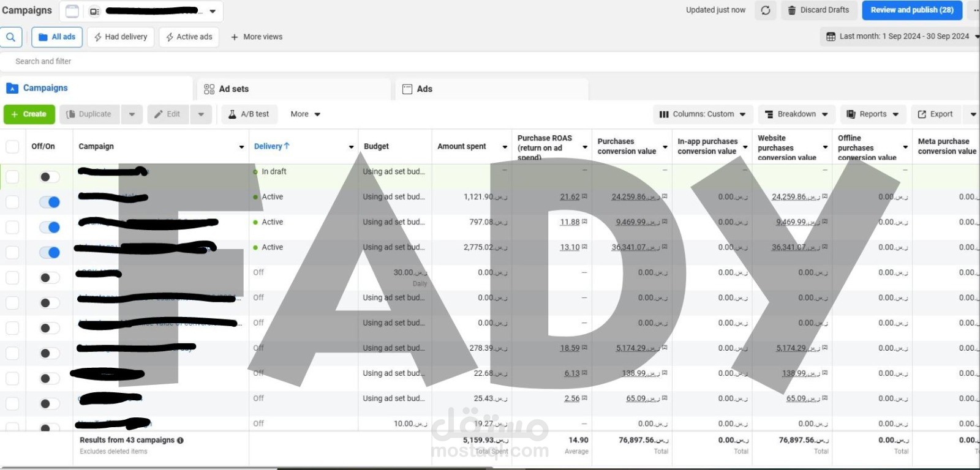Click the In draft delivery status
980x470 pixels.
click(274, 171)
